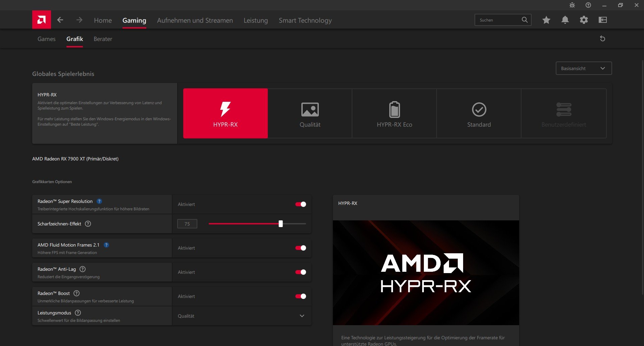Screen dimensions: 644x346
Task: Go back with the left arrow
Action: pyautogui.click(x=60, y=20)
